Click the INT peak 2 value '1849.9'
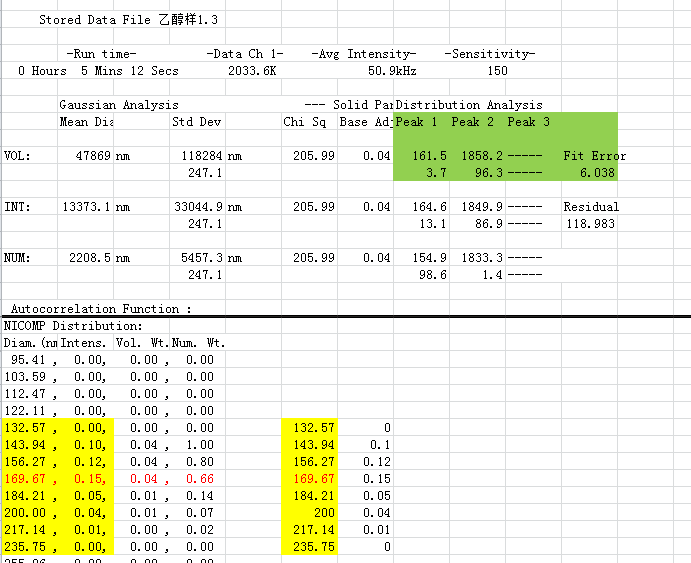Image resolution: width=691 pixels, height=563 pixels. [x=482, y=207]
